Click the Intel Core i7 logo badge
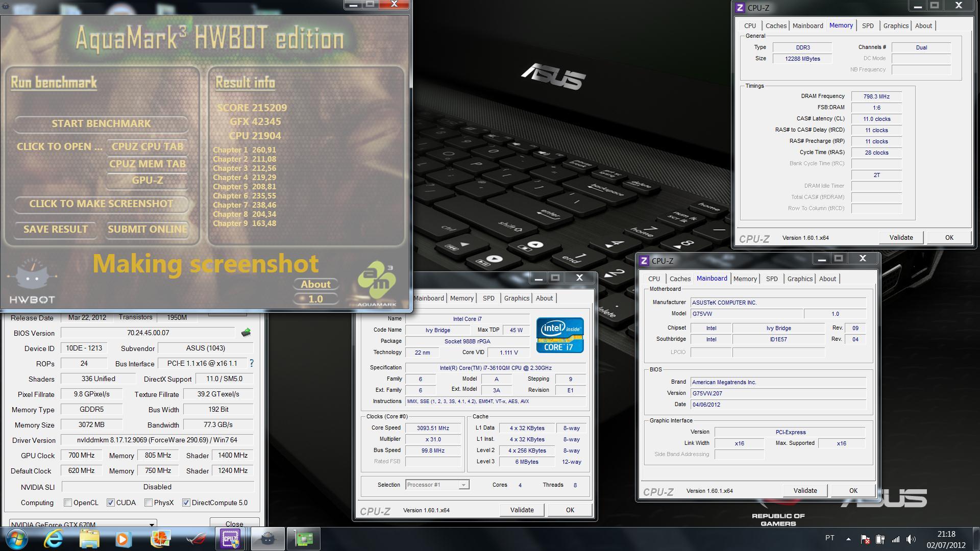The width and height of the screenshot is (980, 551). (x=560, y=335)
